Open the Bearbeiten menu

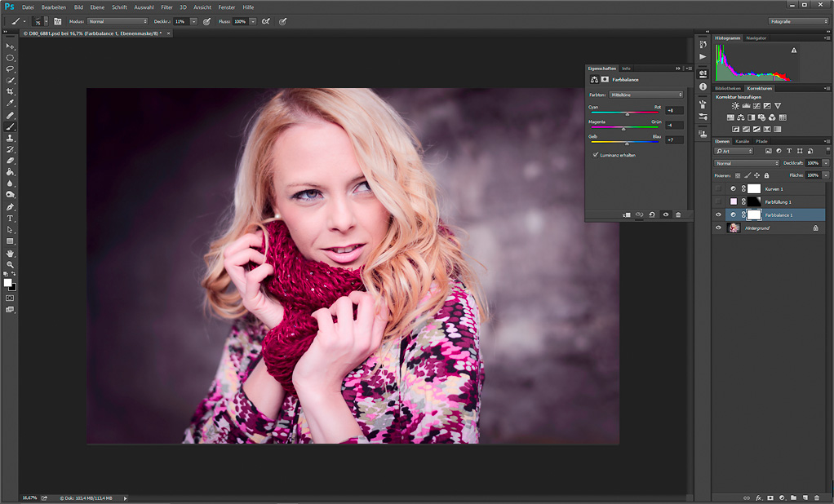tap(54, 7)
